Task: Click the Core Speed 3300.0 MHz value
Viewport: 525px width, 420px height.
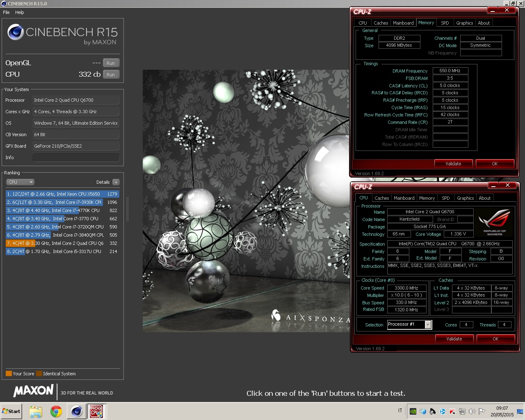Action: pyautogui.click(x=406, y=288)
